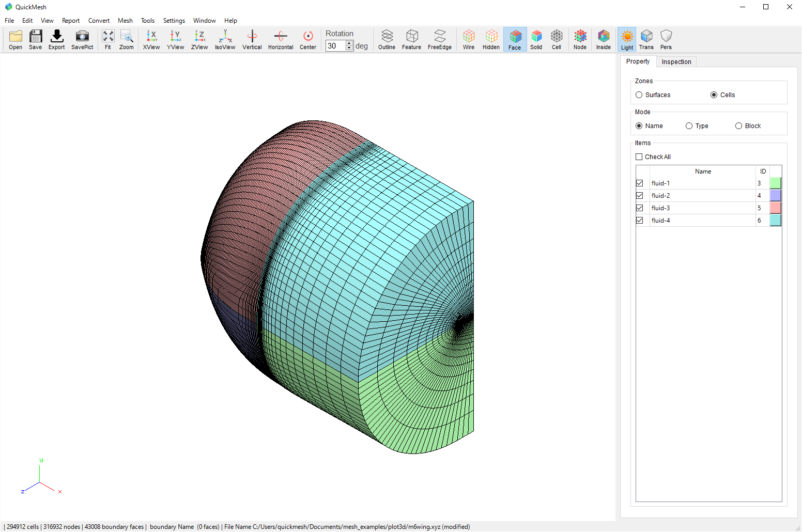Click fluid-3 pink color swatch
This screenshot has height=532, width=802.
(776, 208)
